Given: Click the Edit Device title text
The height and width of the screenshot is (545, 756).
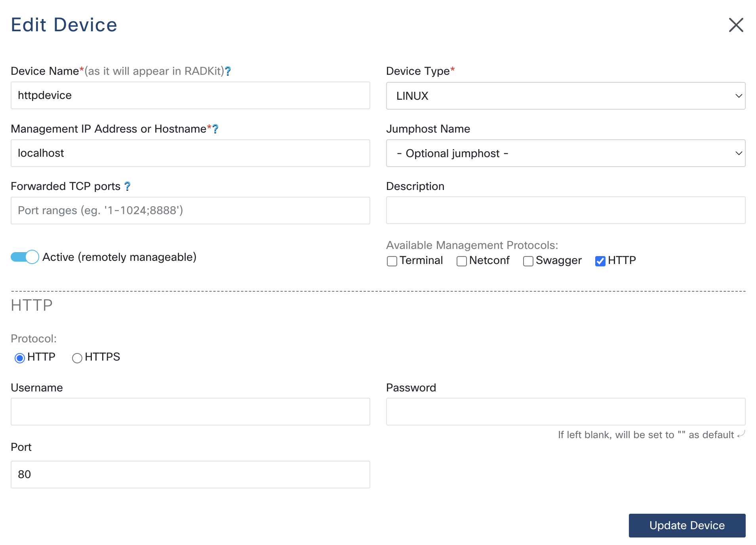Looking at the screenshot, I should click(64, 25).
